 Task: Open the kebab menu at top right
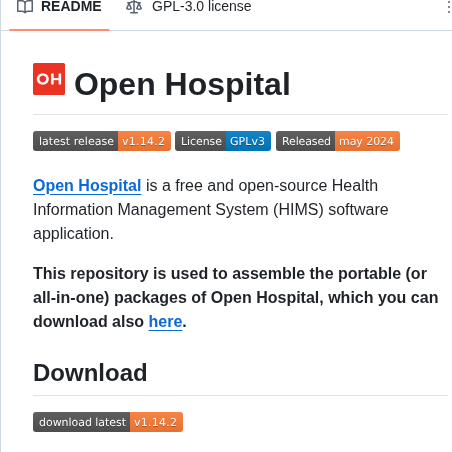pyautogui.click(x=448, y=7)
